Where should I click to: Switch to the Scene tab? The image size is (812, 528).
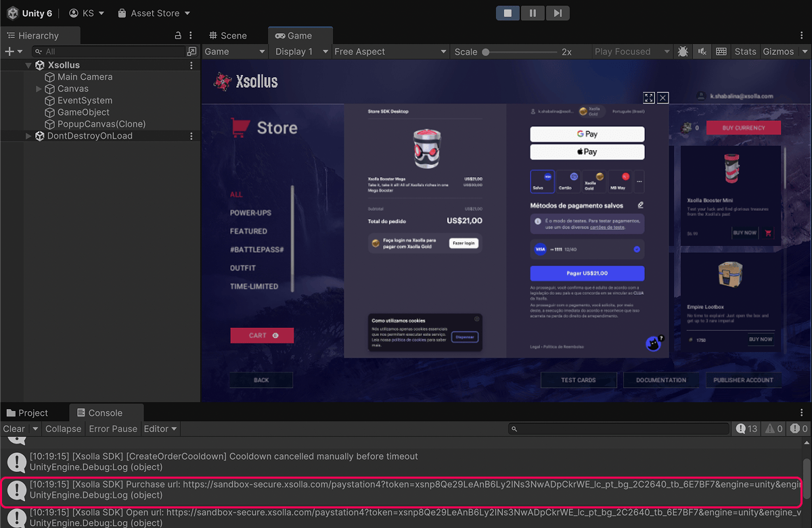tap(228, 35)
